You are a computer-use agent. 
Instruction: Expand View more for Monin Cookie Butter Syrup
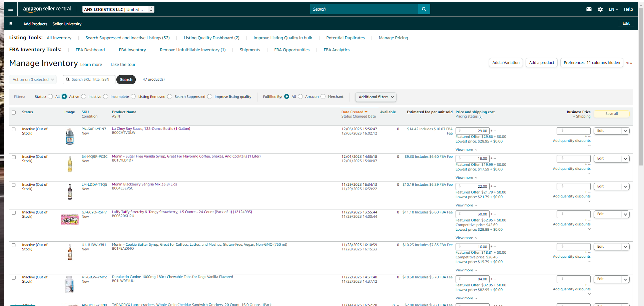point(466,270)
